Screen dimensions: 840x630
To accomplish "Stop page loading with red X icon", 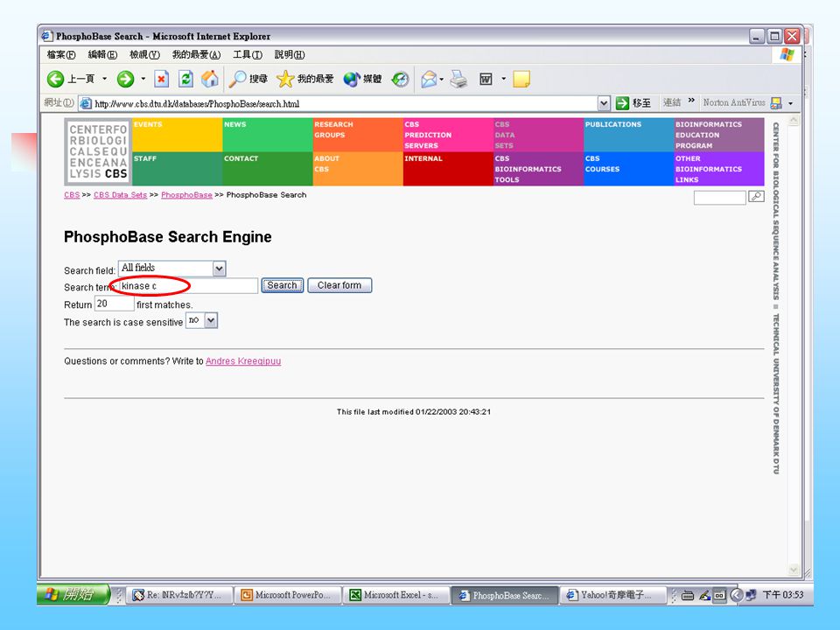I will [x=161, y=80].
